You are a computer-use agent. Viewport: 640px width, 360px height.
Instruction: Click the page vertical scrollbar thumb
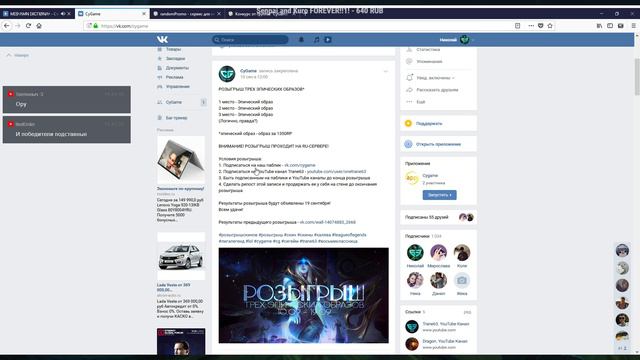(637, 77)
